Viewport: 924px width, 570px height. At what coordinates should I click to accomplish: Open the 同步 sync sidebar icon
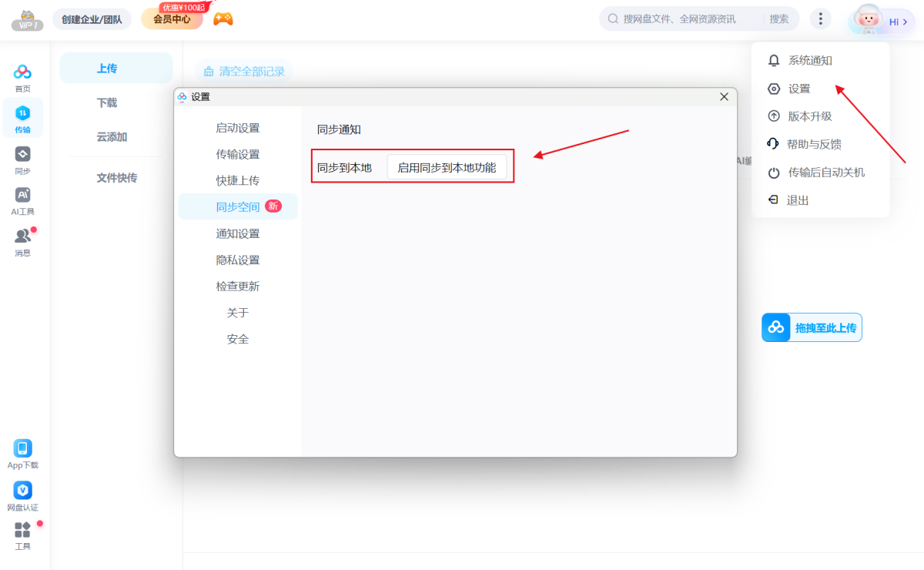point(23,153)
